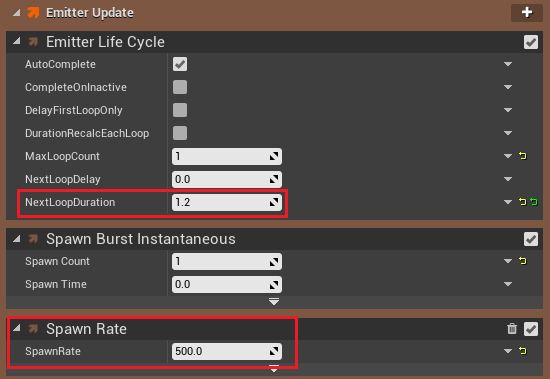
Task: Click the Spawn Time property label
Action: pyautogui.click(x=55, y=285)
